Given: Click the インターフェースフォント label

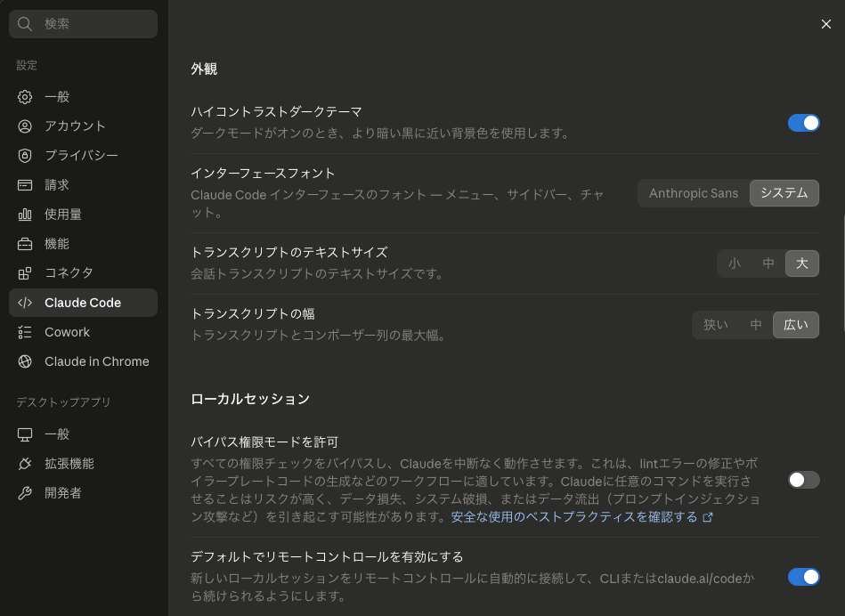Looking at the screenshot, I should 263,174.
